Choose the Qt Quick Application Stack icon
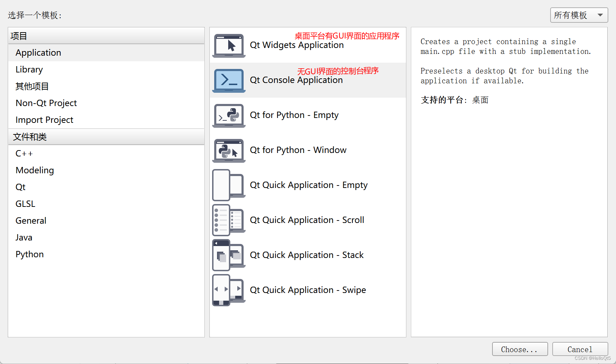 tap(229, 255)
